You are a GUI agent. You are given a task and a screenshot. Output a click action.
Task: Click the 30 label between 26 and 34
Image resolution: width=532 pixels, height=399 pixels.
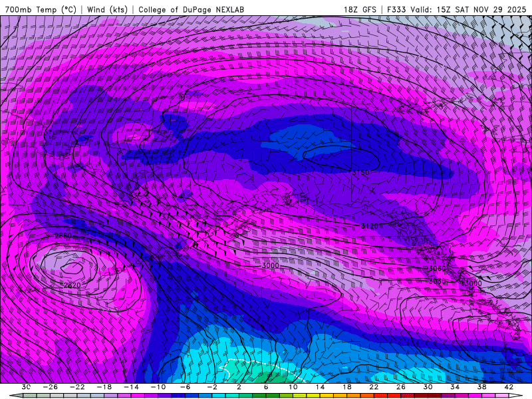(428, 387)
